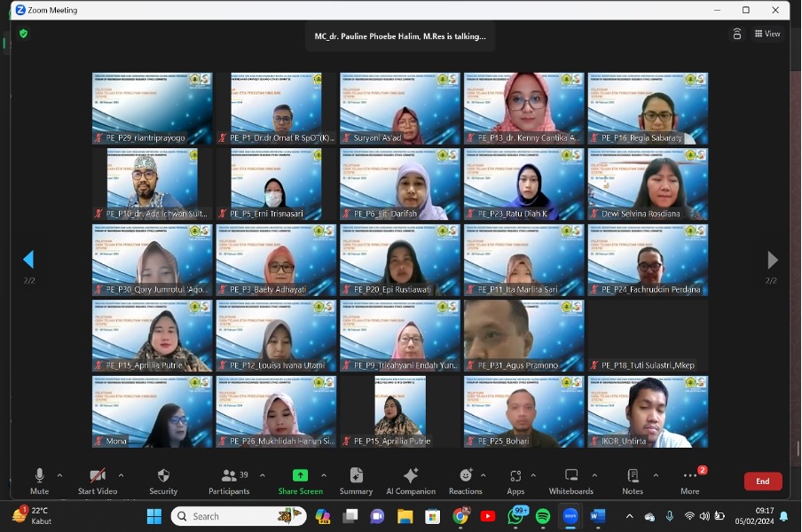Image resolution: width=802 pixels, height=532 pixels.
Task: Go to next gallery page with right arrow
Action: point(772,260)
